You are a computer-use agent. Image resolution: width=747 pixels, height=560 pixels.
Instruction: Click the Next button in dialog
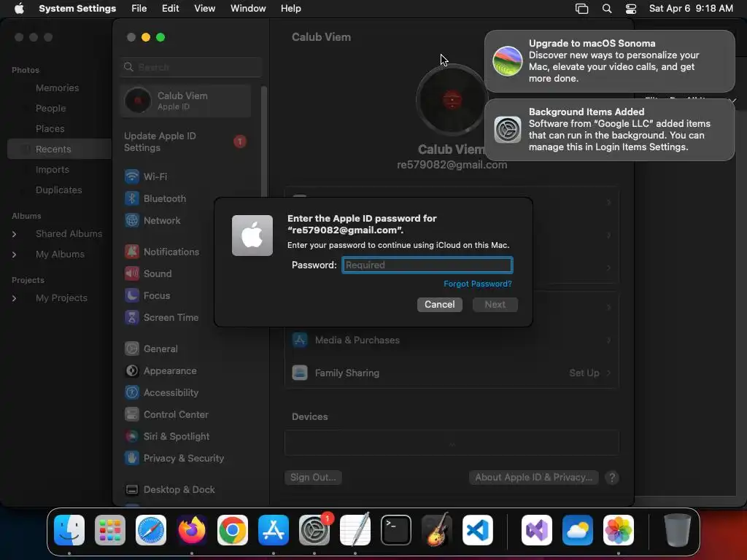pos(495,305)
